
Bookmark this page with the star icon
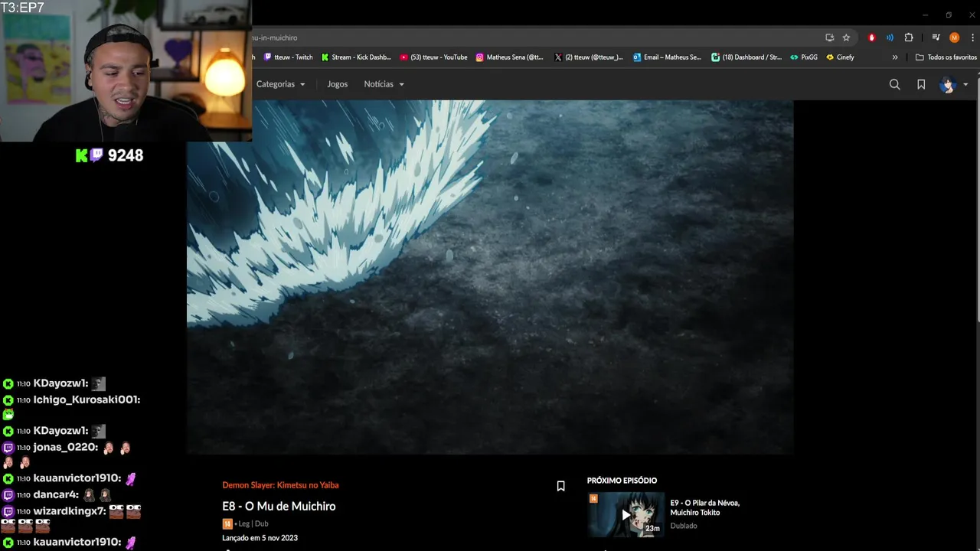846,37
